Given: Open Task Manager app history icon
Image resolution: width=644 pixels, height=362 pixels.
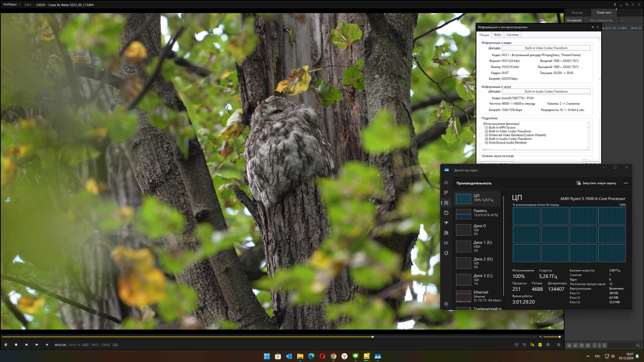Looking at the screenshot, I should tap(446, 213).
